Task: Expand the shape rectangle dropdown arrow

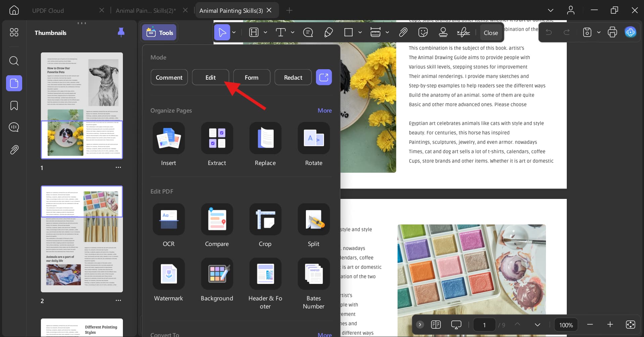Action: pos(360,32)
